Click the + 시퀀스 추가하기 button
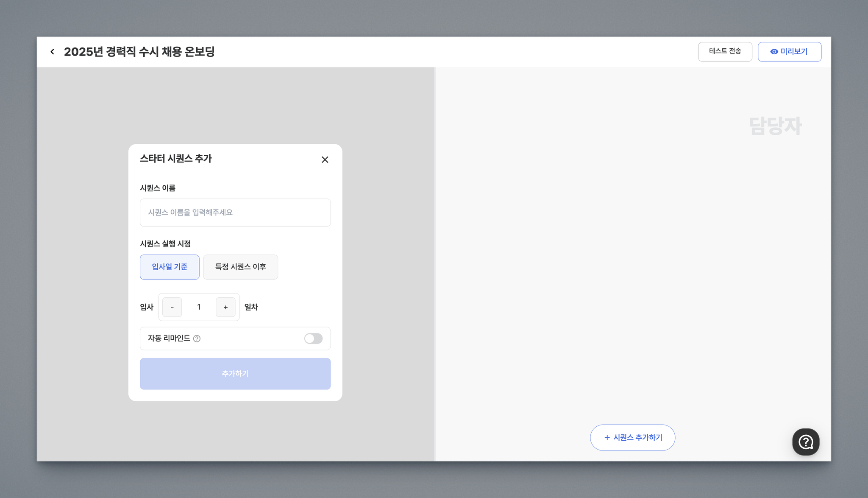The height and width of the screenshot is (498, 868). 632,437
